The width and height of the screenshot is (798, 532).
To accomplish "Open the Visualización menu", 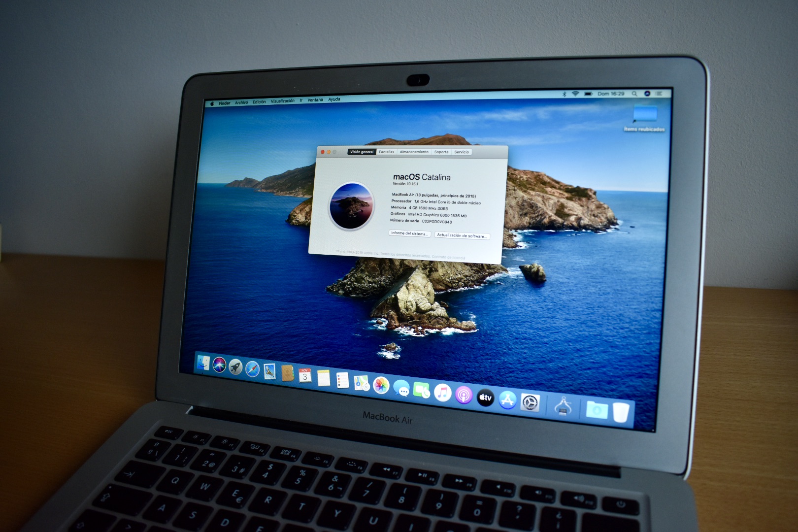I will coord(283,101).
